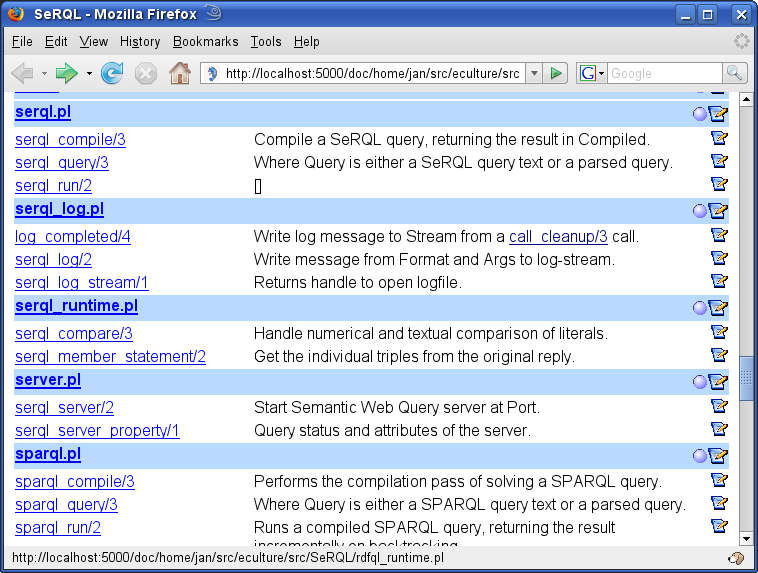Edit source of serql_log_stream/1
The image size is (758, 573).
pos(719,281)
